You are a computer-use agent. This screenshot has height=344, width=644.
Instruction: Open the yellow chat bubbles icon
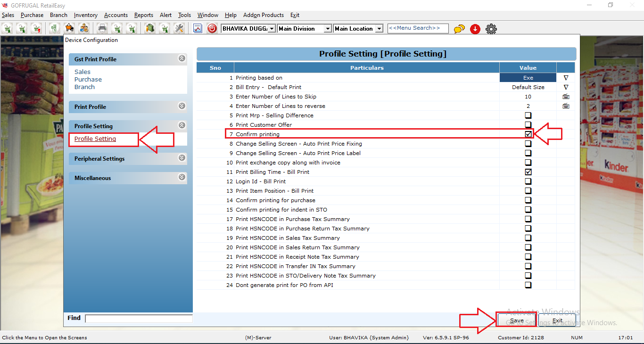(x=459, y=29)
